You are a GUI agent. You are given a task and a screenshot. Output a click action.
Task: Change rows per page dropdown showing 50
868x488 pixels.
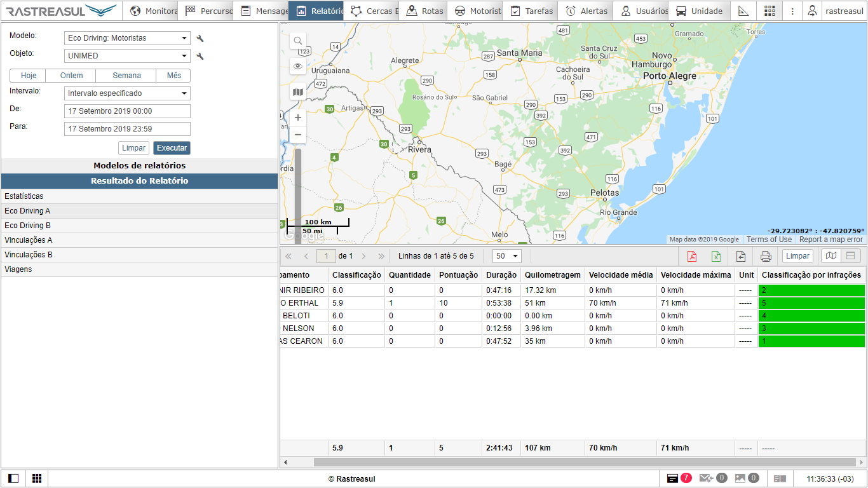506,256
